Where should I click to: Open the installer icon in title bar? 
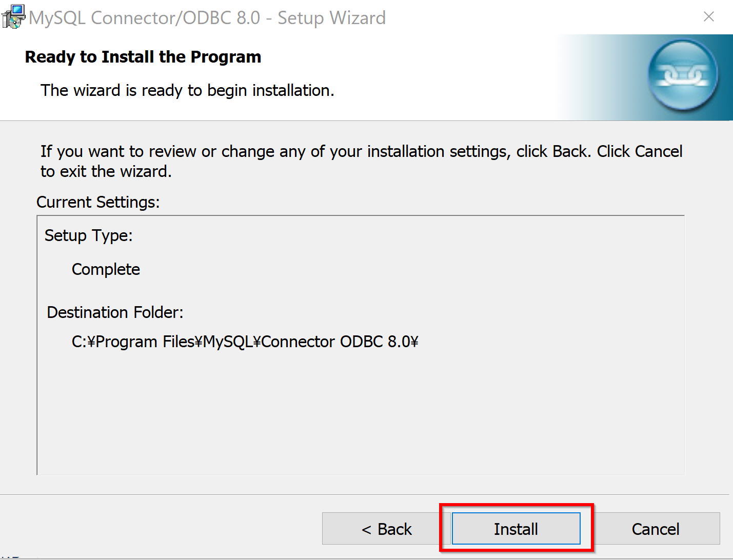point(13,16)
